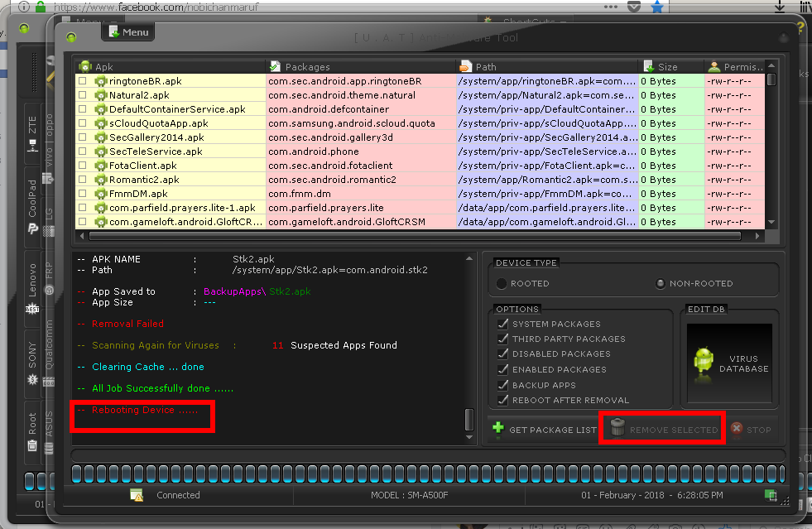812x529 pixels.
Task: Click the Connected status icon
Action: pyautogui.click(x=137, y=495)
